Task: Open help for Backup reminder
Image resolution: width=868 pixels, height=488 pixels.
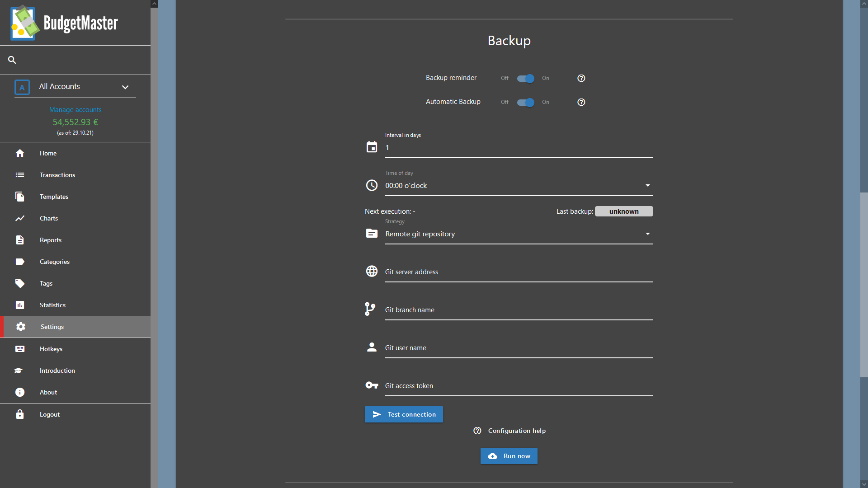Action: [581, 78]
